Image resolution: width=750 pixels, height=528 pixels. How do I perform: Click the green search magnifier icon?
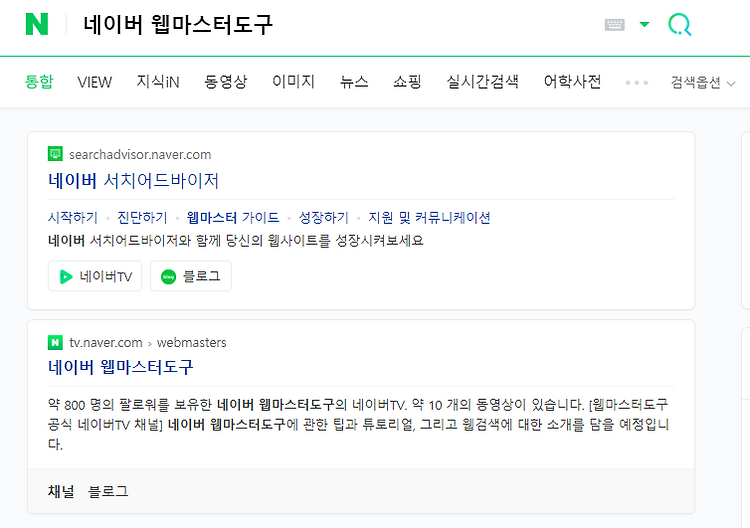pos(679,24)
